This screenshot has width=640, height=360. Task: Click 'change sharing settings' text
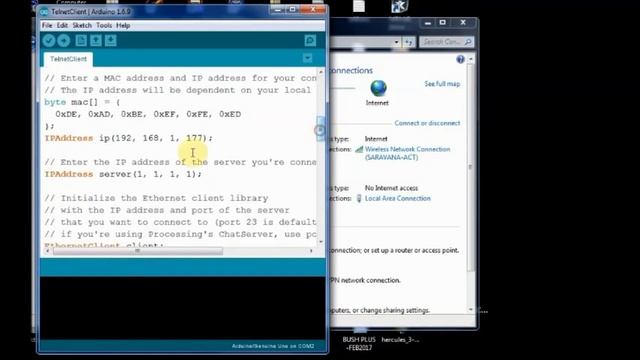395,310
